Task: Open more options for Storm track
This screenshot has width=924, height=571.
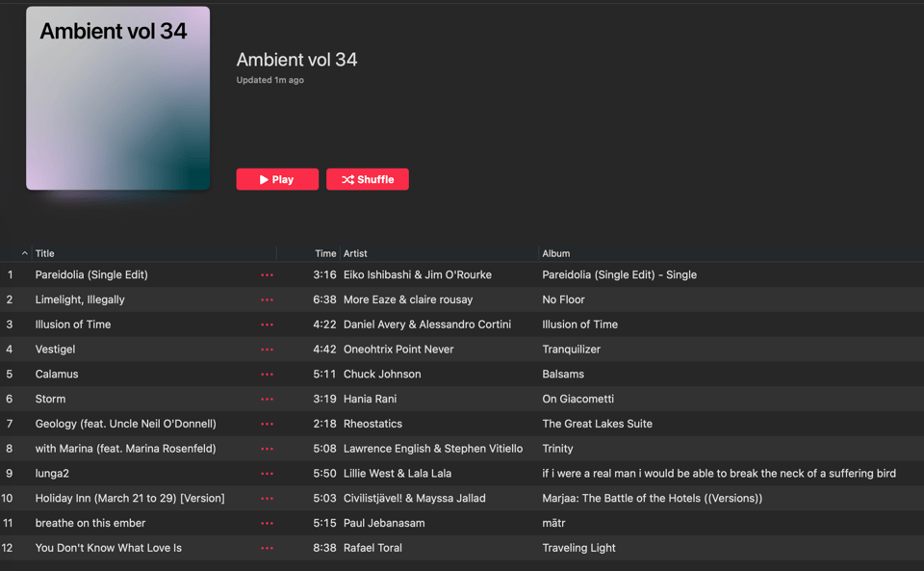Action: (267, 400)
